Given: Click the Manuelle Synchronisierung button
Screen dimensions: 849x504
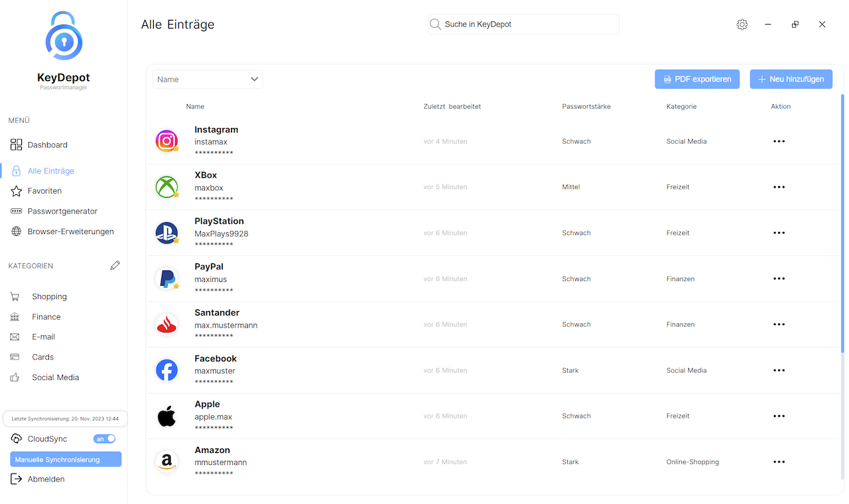Looking at the screenshot, I should [66, 460].
